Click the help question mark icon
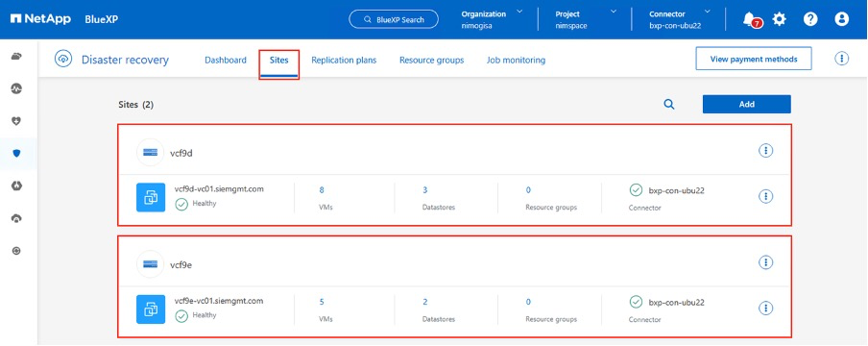The image size is (868, 346). point(809,19)
